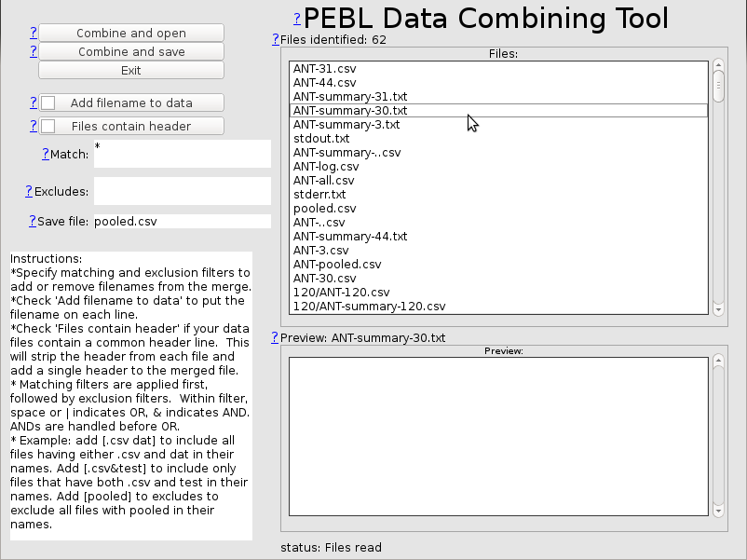Select ANT-30.csv in the file list

pyautogui.click(x=498, y=279)
